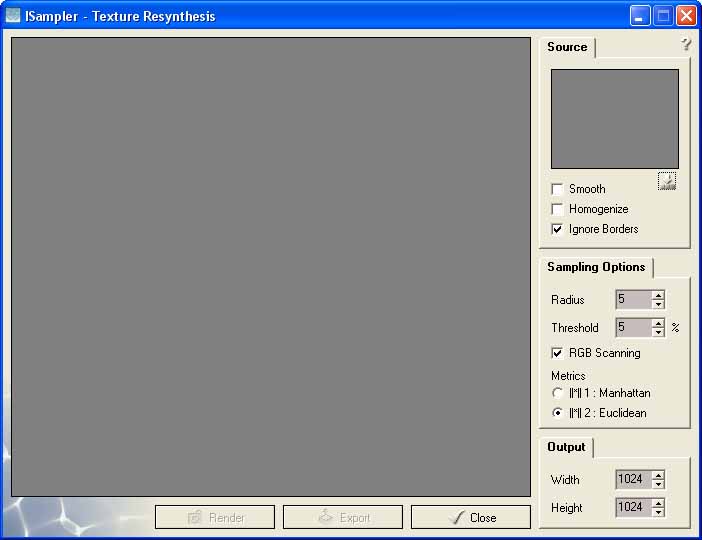
Task: Open the Sampling Options tab
Action: [596, 267]
